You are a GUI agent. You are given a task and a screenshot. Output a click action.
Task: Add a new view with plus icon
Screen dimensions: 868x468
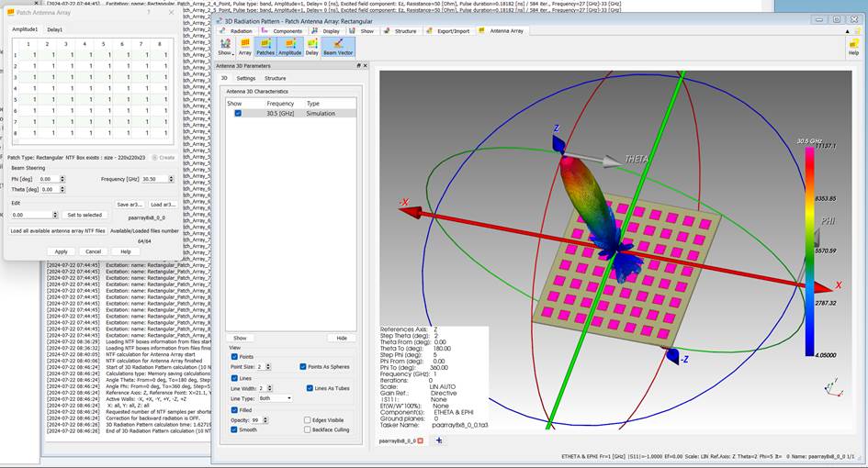439,440
